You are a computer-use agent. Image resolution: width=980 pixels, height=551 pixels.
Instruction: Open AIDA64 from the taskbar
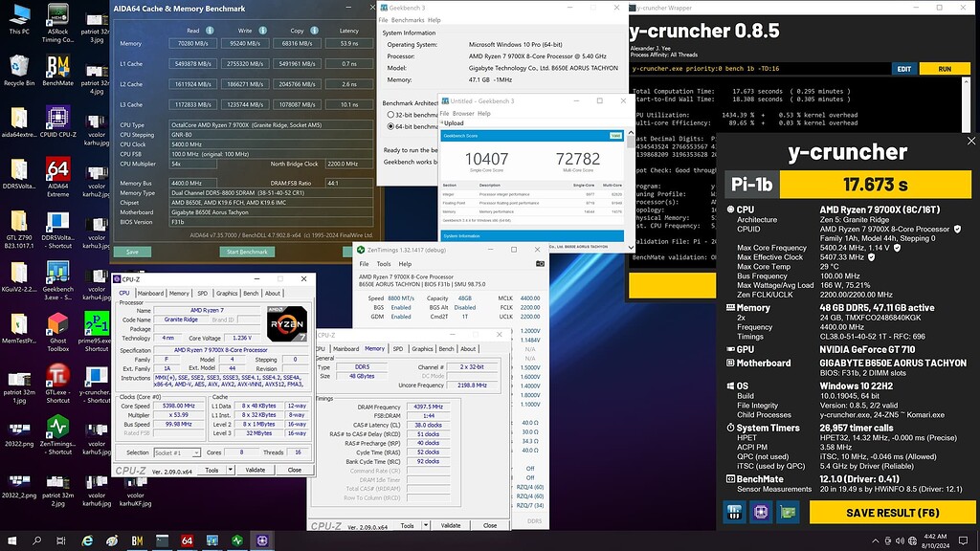(187, 542)
